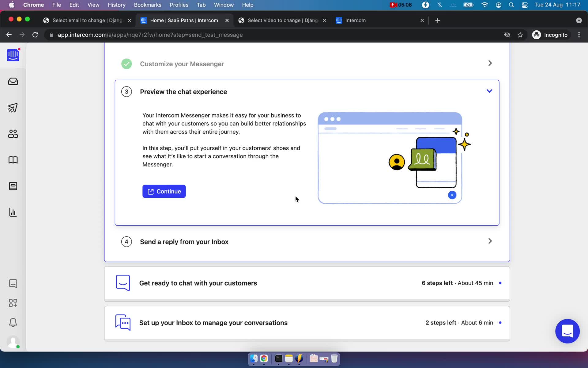Image resolution: width=588 pixels, height=368 pixels.
Task: Click 'Send a reply from your Inbox' step
Action: [307, 241]
